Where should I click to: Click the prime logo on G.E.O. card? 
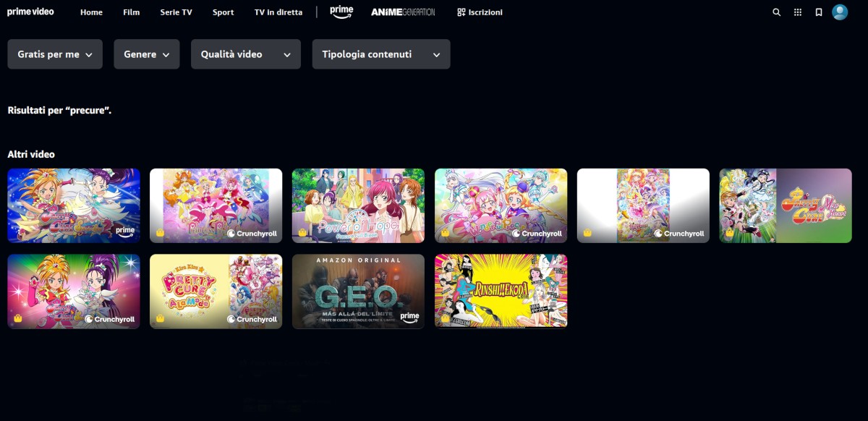[409, 317]
